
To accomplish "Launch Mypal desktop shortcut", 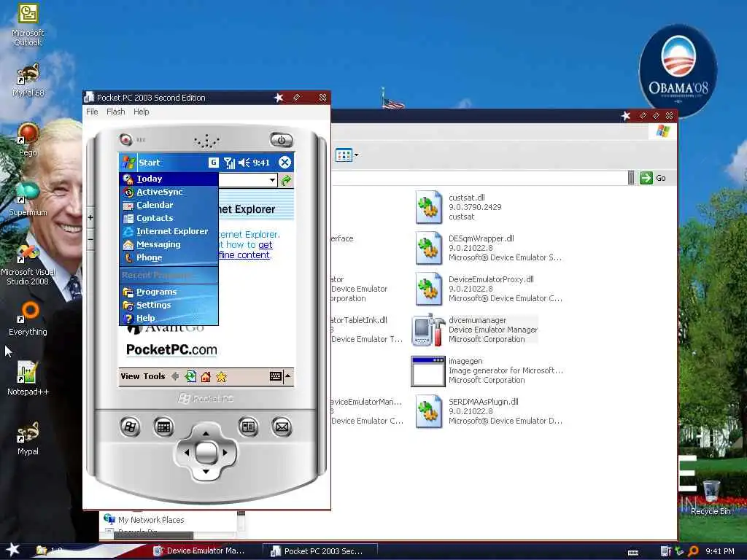I will pos(28,438).
